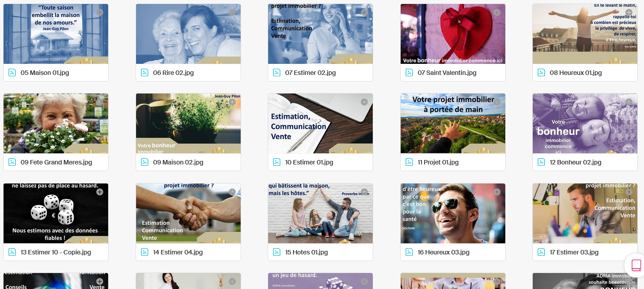Click the 07 Estimer 02.jpg file name
This screenshot has width=644, height=289.
[x=310, y=73]
